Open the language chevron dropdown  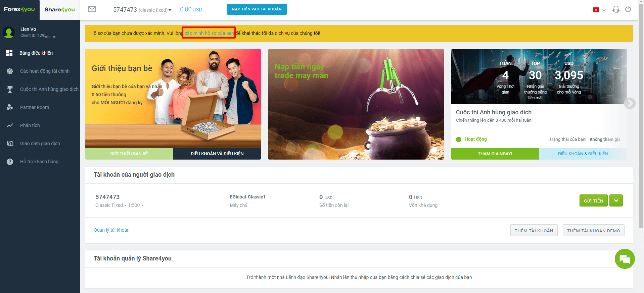pyautogui.click(x=604, y=10)
